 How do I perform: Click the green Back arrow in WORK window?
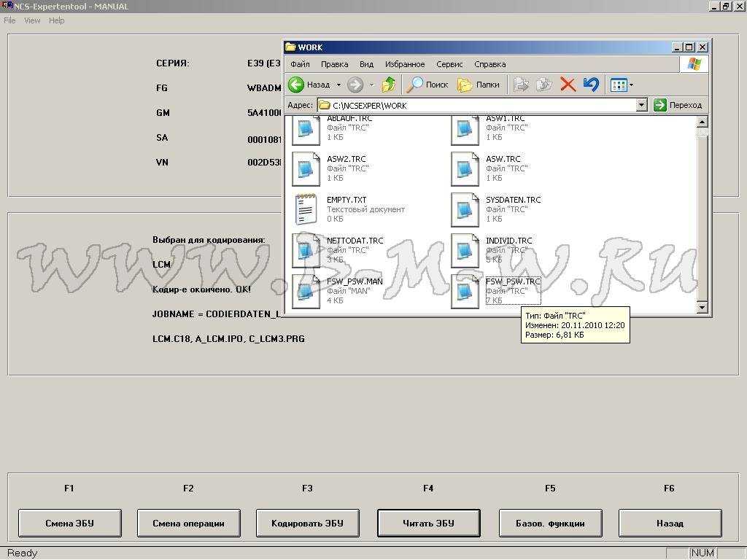click(x=296, y=85)
